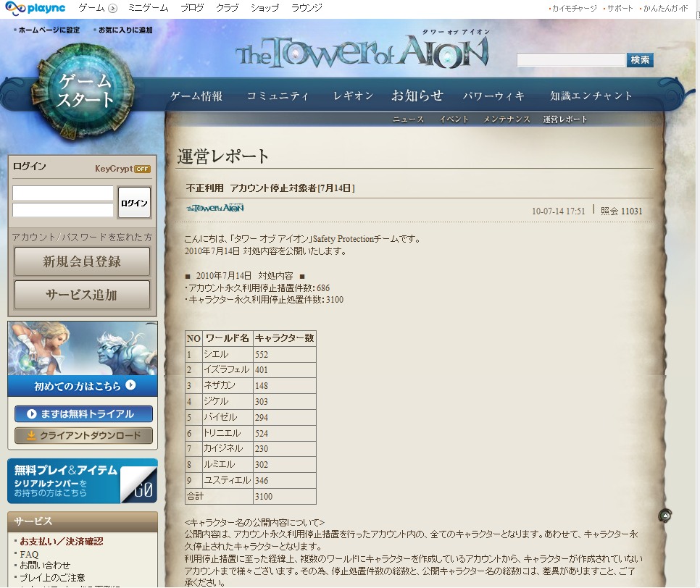This screenshot has height=588, width=700.
Task: Click 初めての方はこちら banner button
Action: (83, 386)
